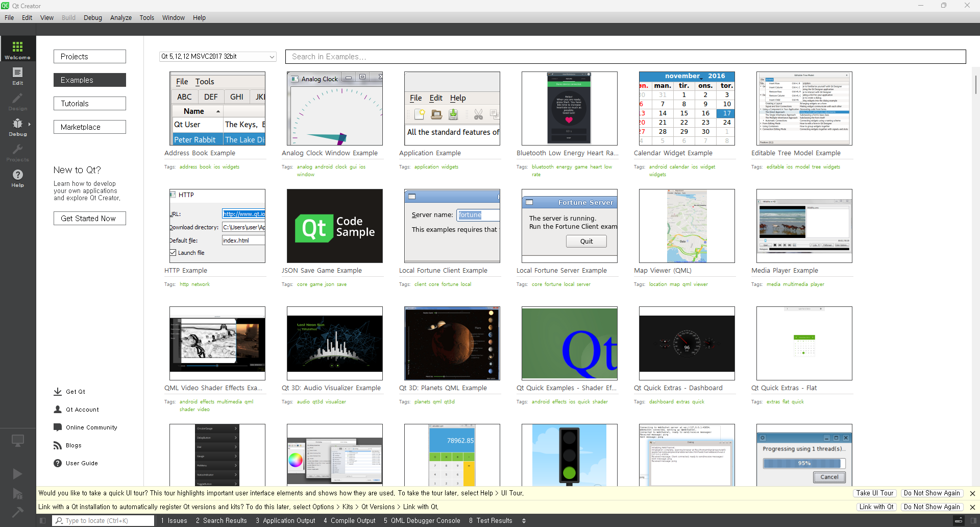980x527 pixels.
Task: Click Do Not Show Again for UI tour
Action: coord(932,493)
